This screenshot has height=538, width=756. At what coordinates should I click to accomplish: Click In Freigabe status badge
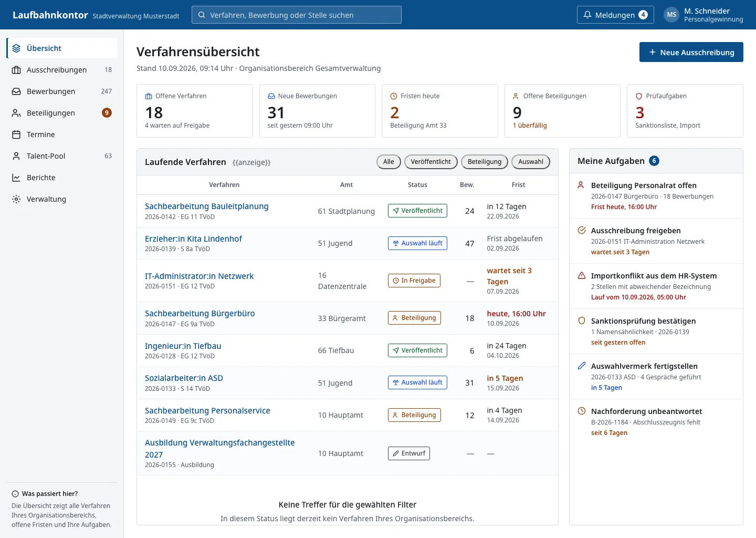pyautogui.click(x=414, y=281)
